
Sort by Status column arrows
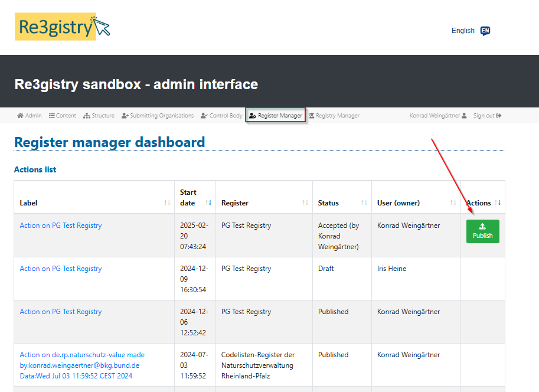pyautogui.click(x=364, y=203)
